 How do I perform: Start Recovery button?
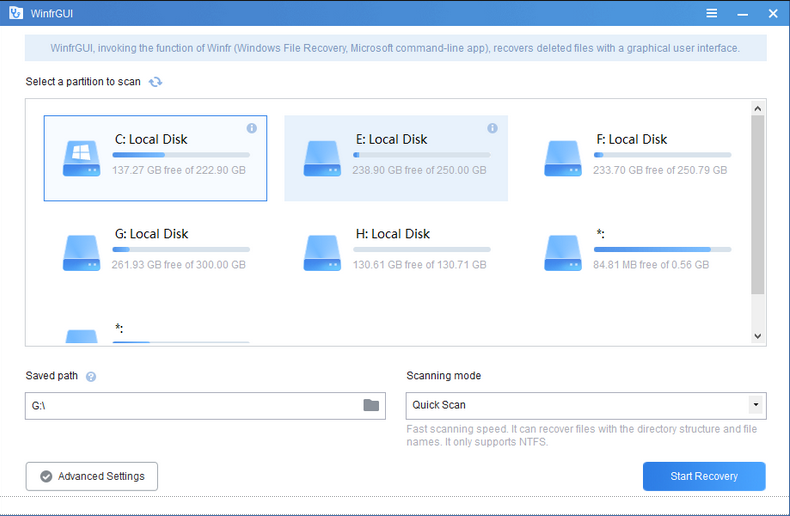[x=704, y=476]
